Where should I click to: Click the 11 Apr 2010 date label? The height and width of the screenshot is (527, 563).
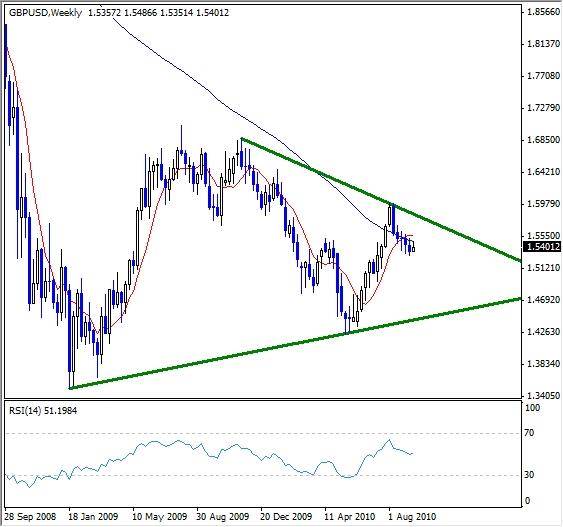click(350, 517)
